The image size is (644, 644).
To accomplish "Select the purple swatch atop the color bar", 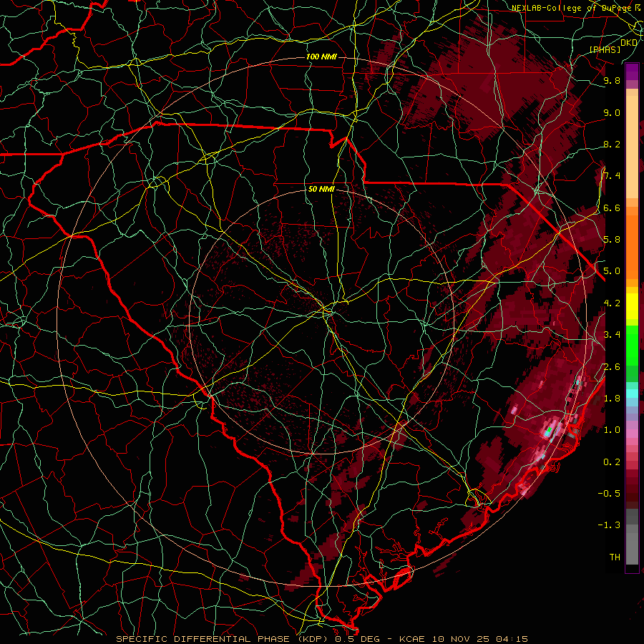I will pyautogui.click(x=632, y=72).
